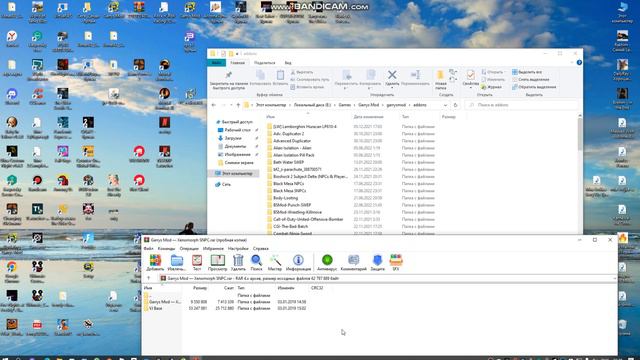The height and width of the screenshot is (360, 640).
Task: Click the Explorer search addons field
Action: [522, 105]
